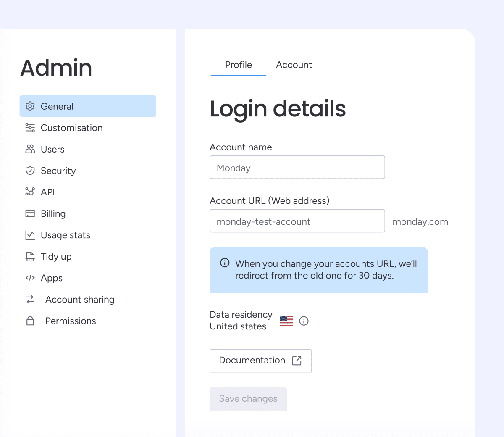
Task: Click the Billing card icon
Action: (30, 213)
